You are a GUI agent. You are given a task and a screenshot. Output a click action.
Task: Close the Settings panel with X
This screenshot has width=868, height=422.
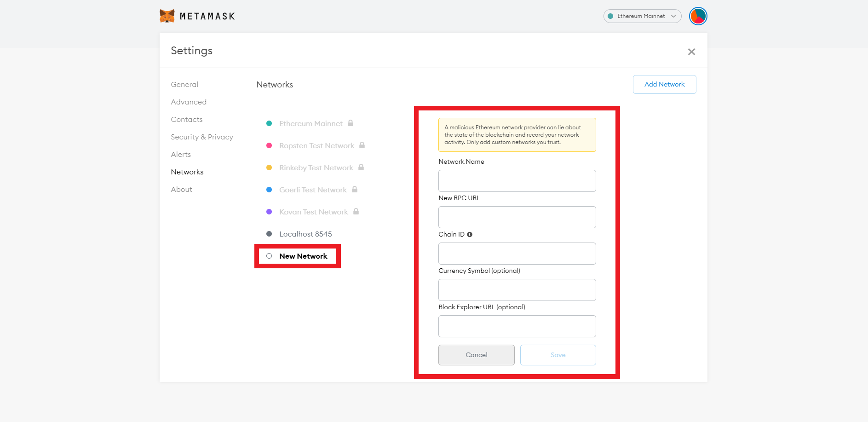pos(691,52)
